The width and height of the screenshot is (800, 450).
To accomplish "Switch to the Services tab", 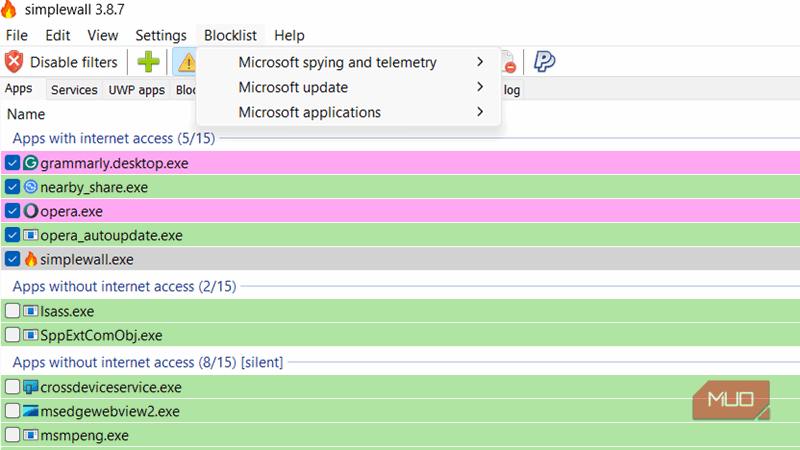I will tap(74, 90).
